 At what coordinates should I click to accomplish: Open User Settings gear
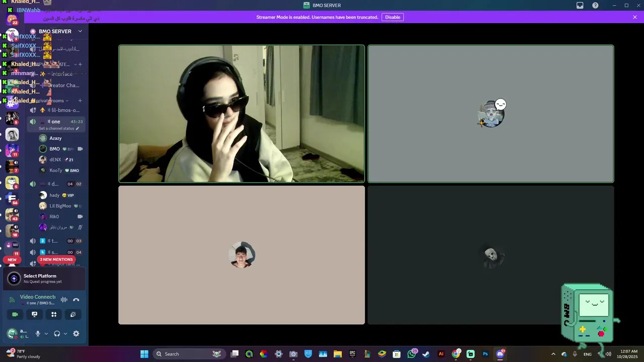pyautogui.click(x=76, y=333)
